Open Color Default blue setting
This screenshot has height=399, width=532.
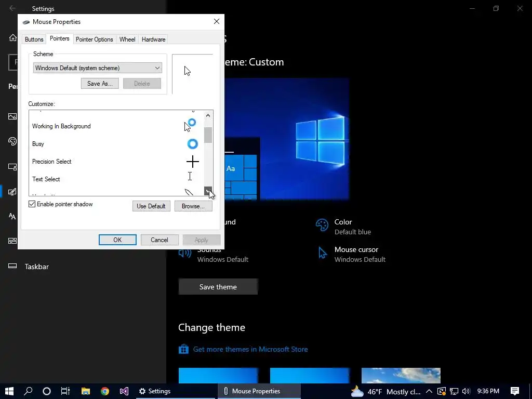[x=344, y=227]
